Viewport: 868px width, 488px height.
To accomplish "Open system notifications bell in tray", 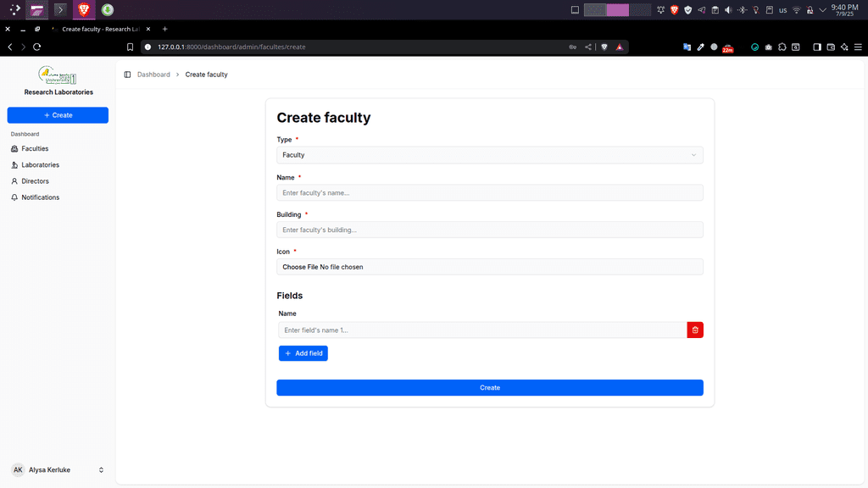I will tap(661, 10).
